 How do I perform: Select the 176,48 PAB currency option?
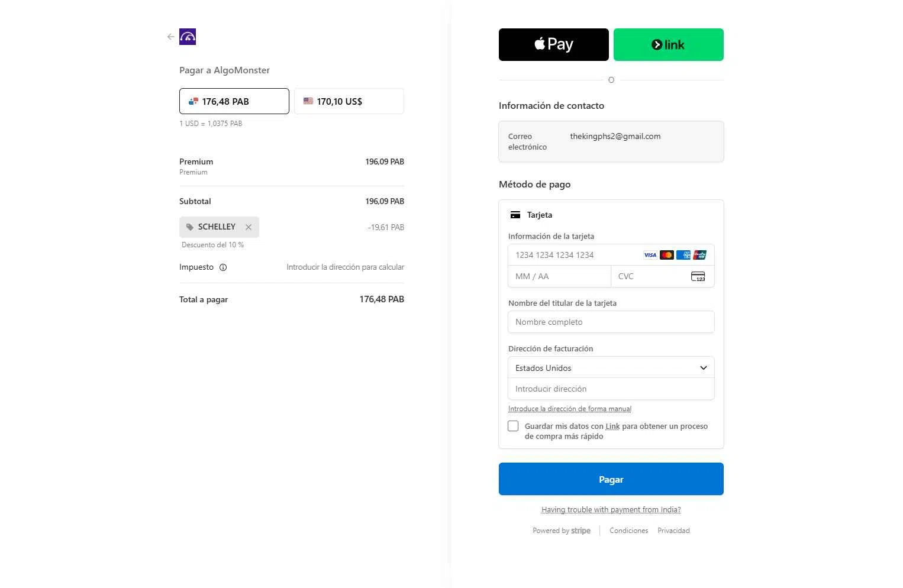tap(234, 101)
